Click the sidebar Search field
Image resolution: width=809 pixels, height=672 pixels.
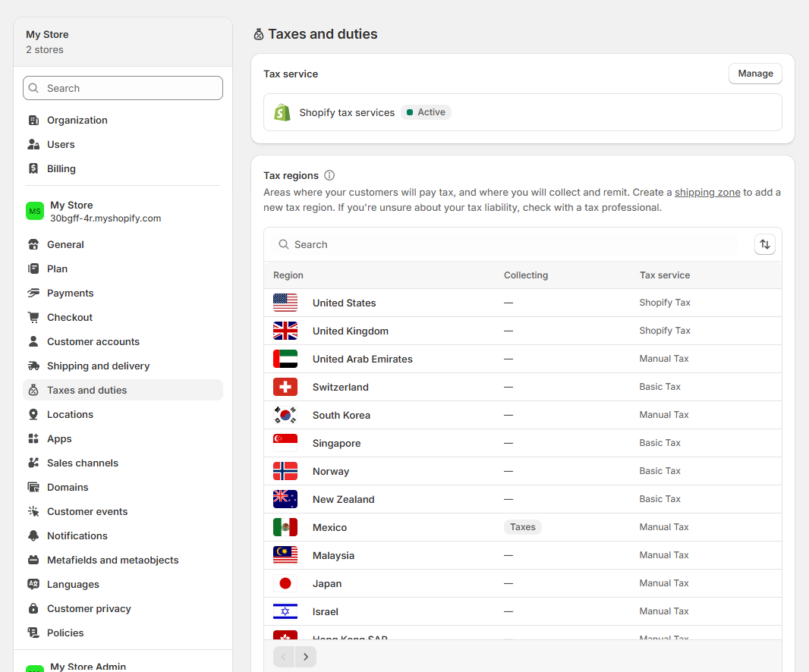click(123, 88)
